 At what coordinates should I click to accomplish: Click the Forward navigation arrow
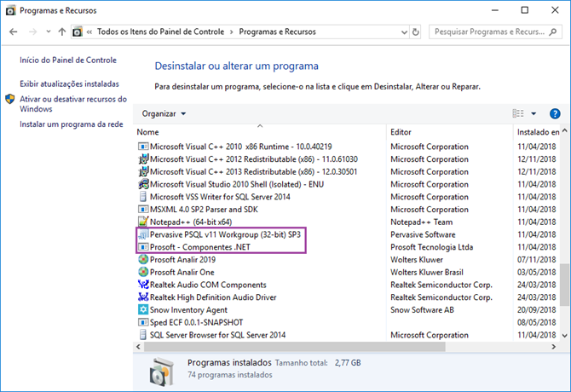click(x=32, y=32)
